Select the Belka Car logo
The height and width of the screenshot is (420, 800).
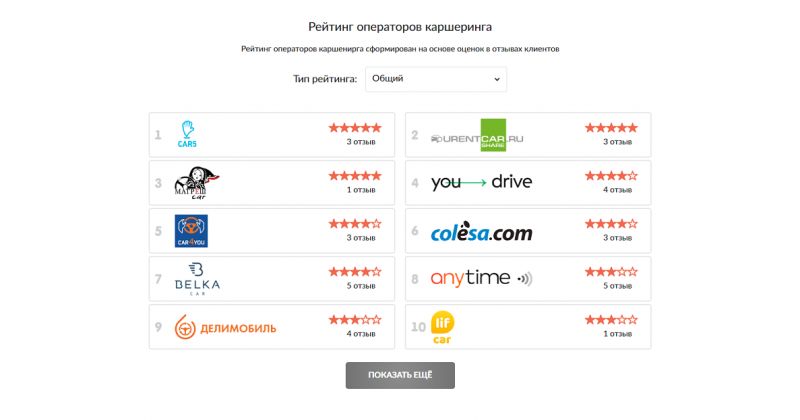coord(196,279)
